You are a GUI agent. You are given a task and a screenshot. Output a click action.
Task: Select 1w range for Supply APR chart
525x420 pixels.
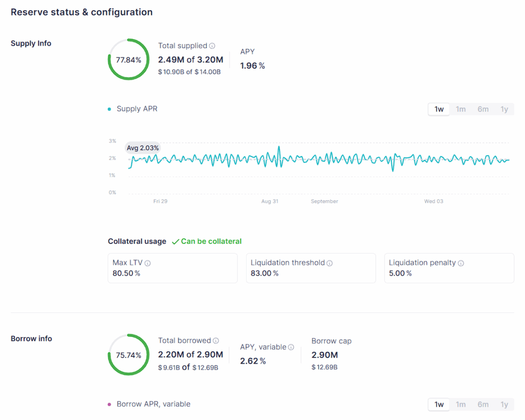pos(439,109)
